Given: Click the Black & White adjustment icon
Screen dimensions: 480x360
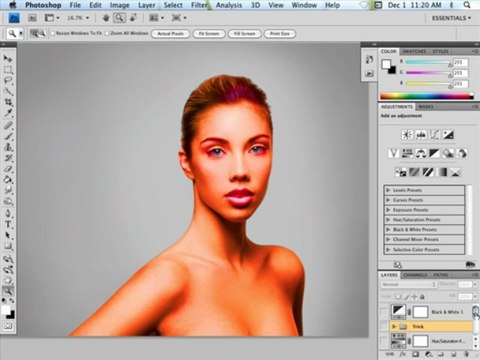Looking at the screenshot, I should tap(434, 153).
